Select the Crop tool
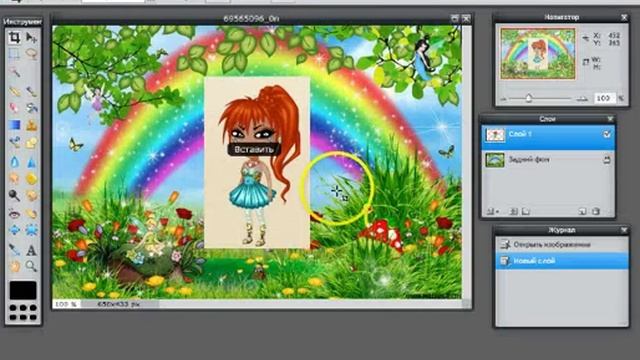The height and width of the screenshot is (360, 640). click(14, 38)
